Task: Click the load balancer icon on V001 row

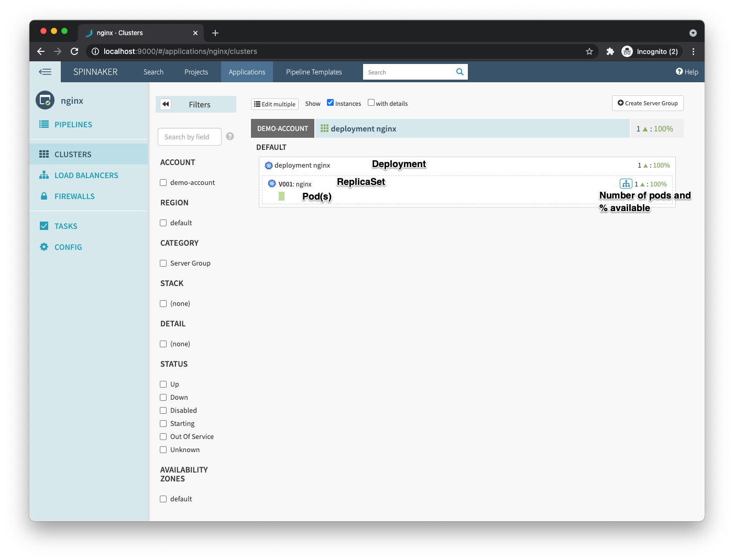Action: (x=626, y=183)
